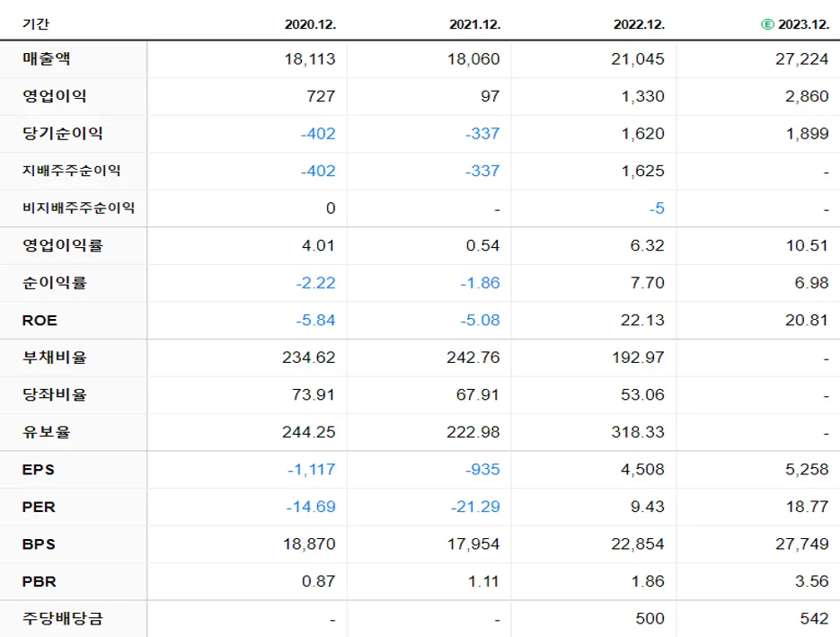
Task: Select dividend per share value 542
Action: pyautogui.click(x=814, y=619)
